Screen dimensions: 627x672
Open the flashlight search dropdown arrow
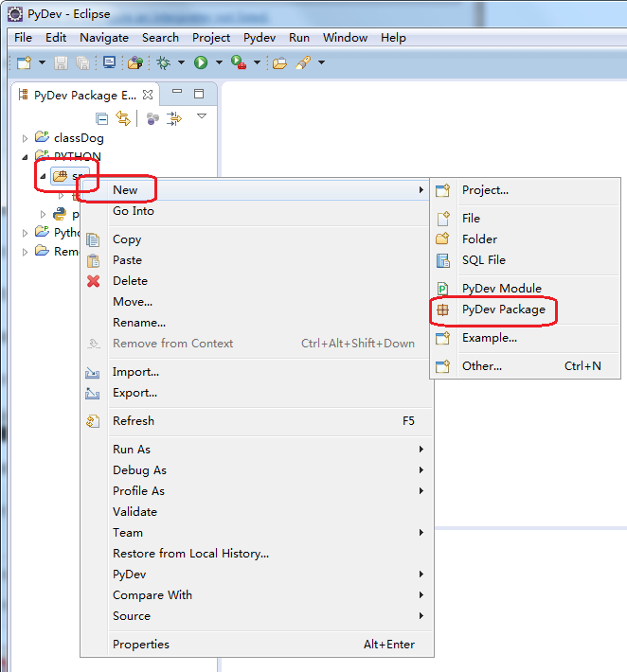click(322, 62)
